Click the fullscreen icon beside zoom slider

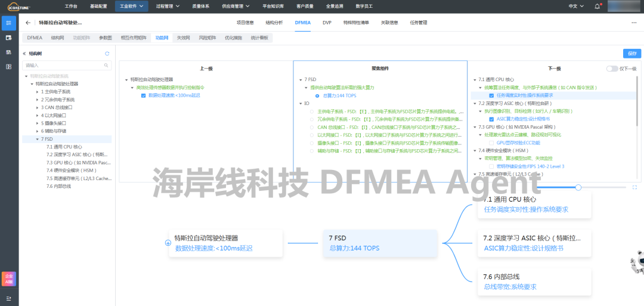634,187
